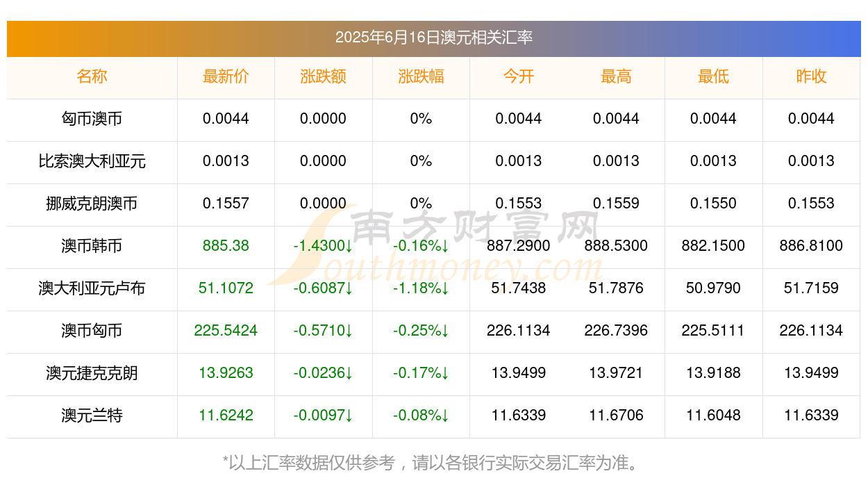
Task: Click previous close 886.8100
Action: pos(811,246)
